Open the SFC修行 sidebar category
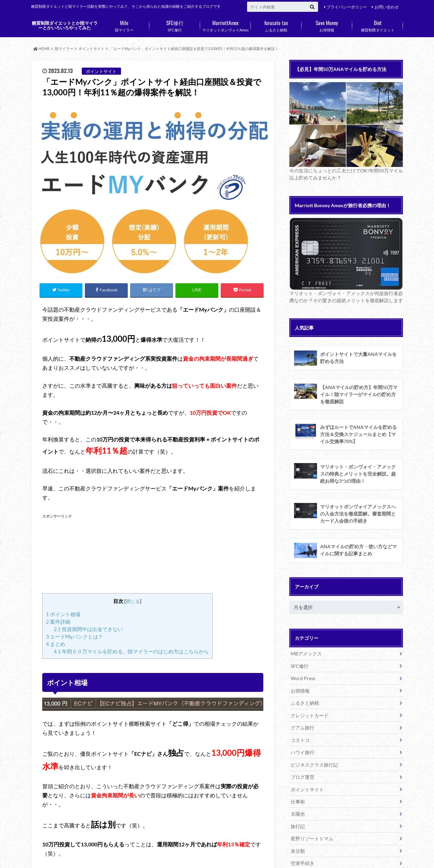 (x=346, y=666)
